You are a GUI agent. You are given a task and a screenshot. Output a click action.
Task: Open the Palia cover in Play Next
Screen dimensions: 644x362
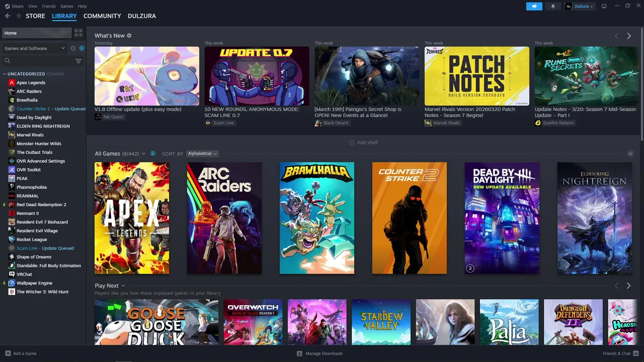click(509, 322)
